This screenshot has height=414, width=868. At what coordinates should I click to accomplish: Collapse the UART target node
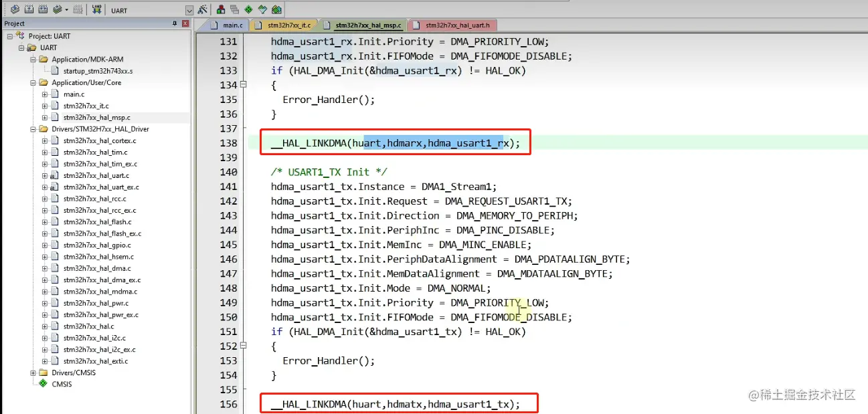tap(21, 48)
